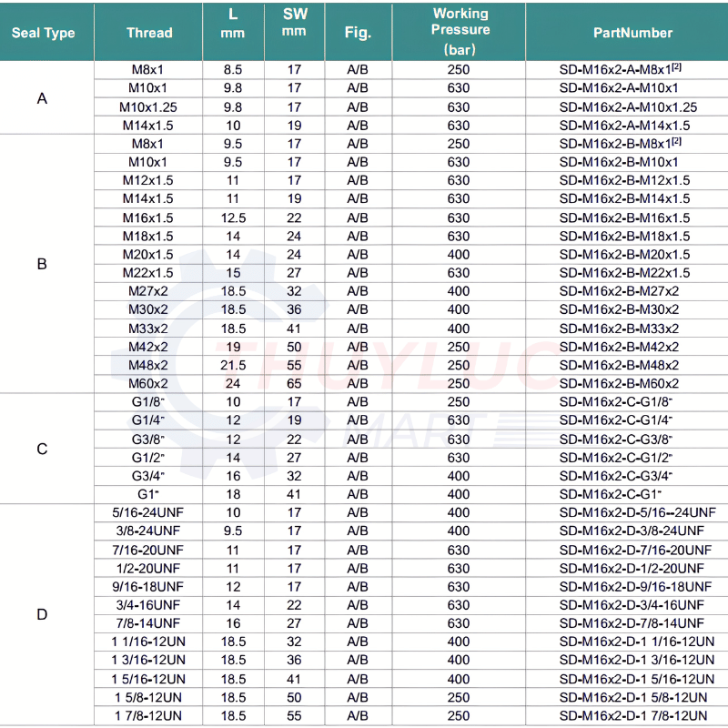Viewport: 728px width, 728px height.
Task: Click the Working Pressure (bar) header
Action: click(x=460, y=32)
